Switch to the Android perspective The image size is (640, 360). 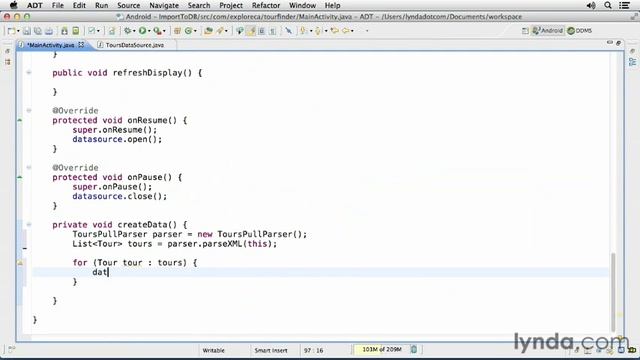click(x=548, y=31)
